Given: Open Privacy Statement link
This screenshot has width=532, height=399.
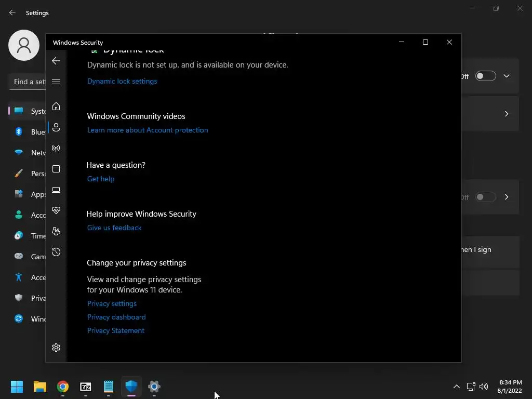Looking at the screenshot, I should click(116, 331).
